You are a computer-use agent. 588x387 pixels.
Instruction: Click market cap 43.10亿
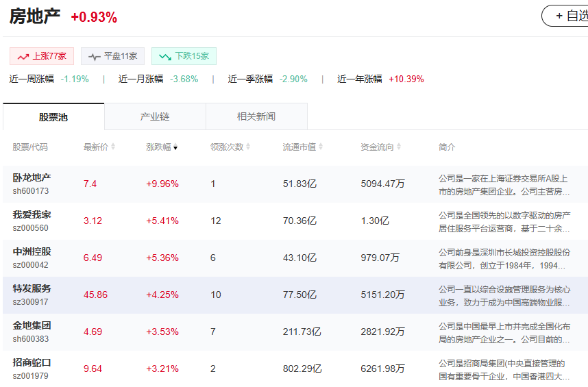[x=299, y=258]
